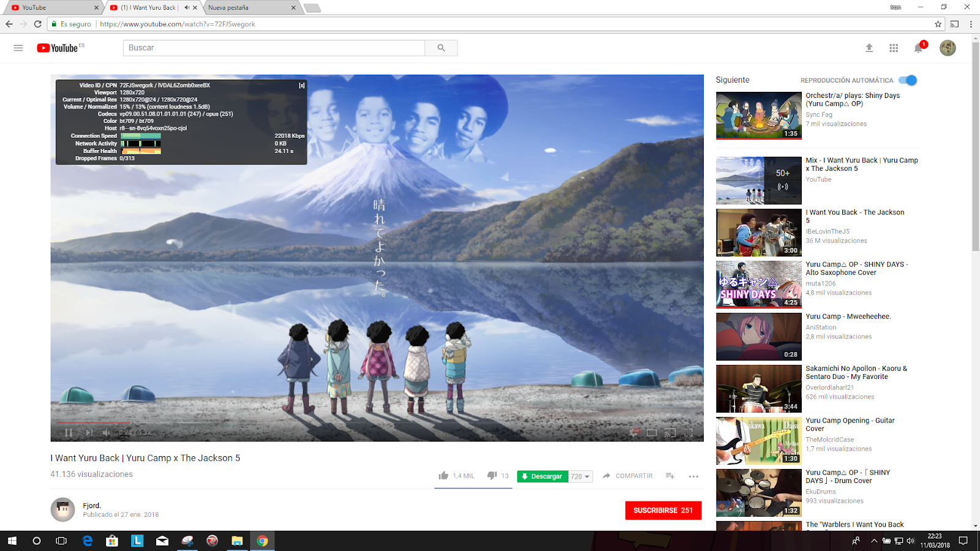The image size is (980, 551).
Task: Mute the player volume
Action: coord(107,432)
